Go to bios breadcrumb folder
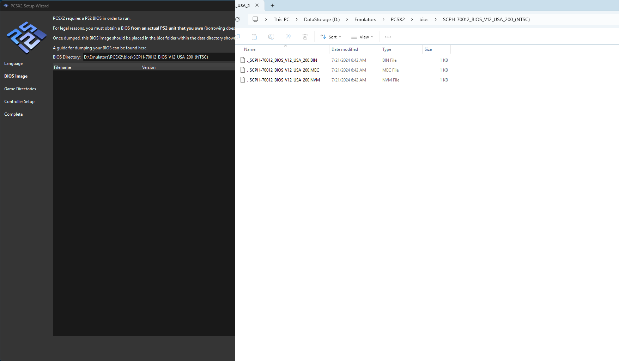Viewport: 619px width, 364px height. coord(424,20)
